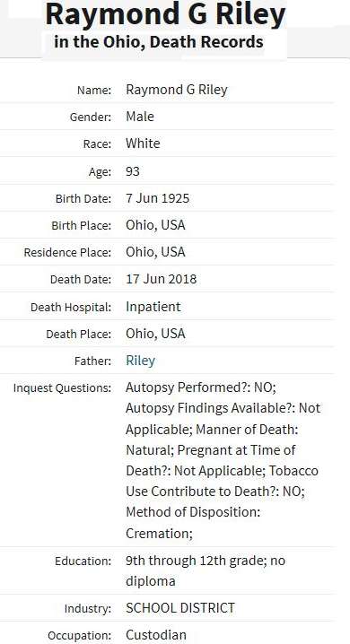Click the Industry value SCHOOL DISTRICT
This screenshot has height=644, width=350.
tap(179, 608)
